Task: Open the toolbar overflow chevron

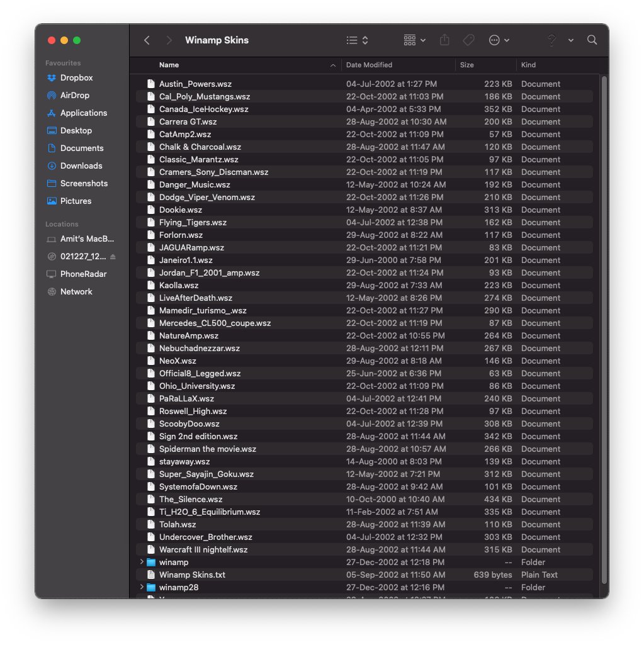Action: click(571, 40)
